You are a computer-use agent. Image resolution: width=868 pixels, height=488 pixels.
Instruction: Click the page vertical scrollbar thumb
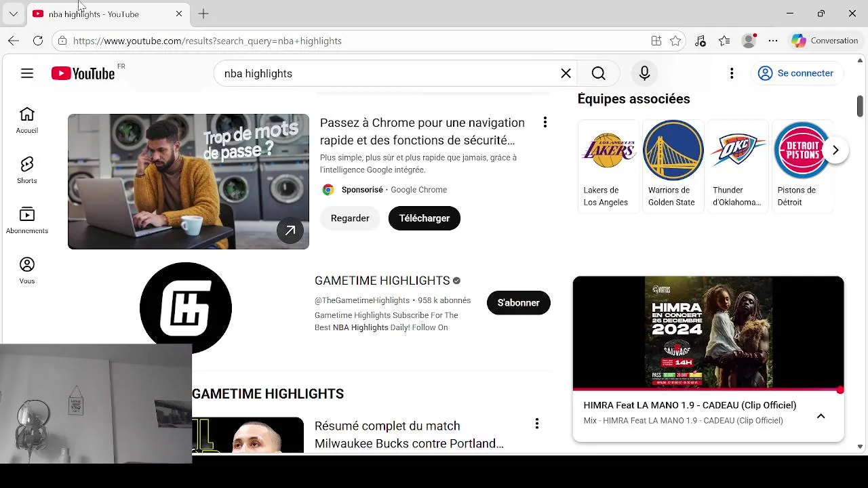point(860,106)
